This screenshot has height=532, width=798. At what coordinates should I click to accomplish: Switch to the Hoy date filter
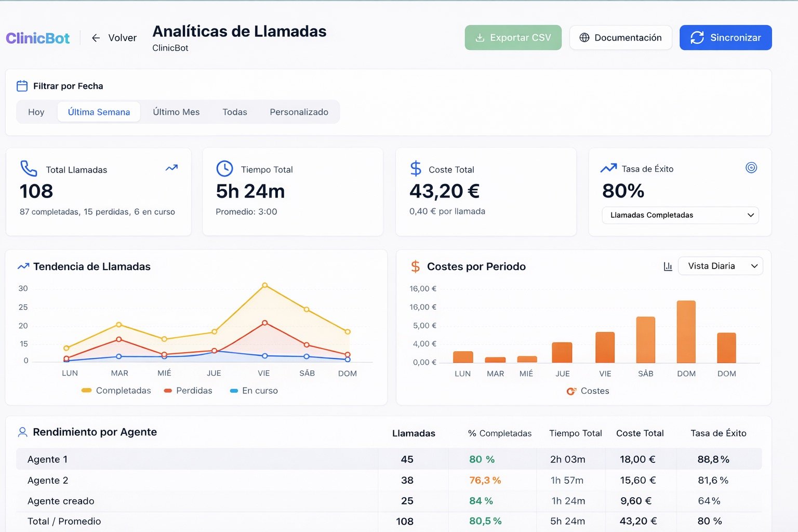(x=36, y=112)
